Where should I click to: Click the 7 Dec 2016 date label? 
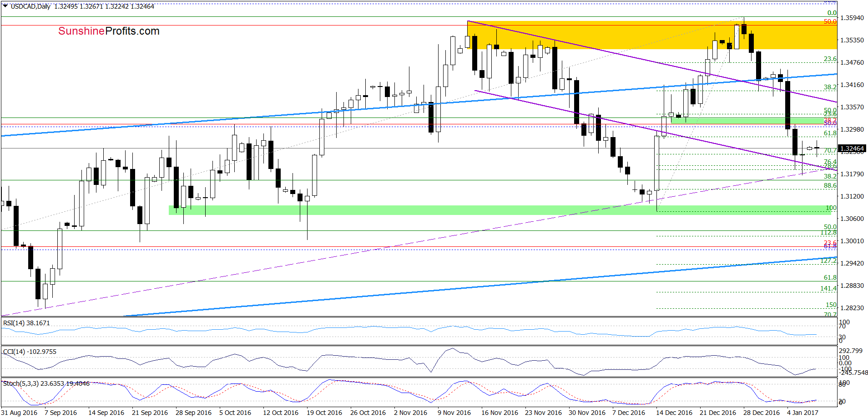pos(629,413)
